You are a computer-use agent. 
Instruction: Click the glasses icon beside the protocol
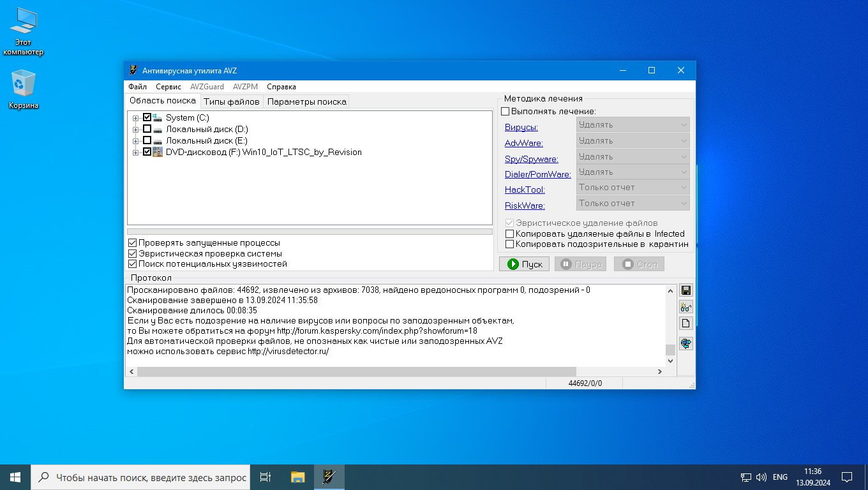pyautogui.click(x=686, y=307)
